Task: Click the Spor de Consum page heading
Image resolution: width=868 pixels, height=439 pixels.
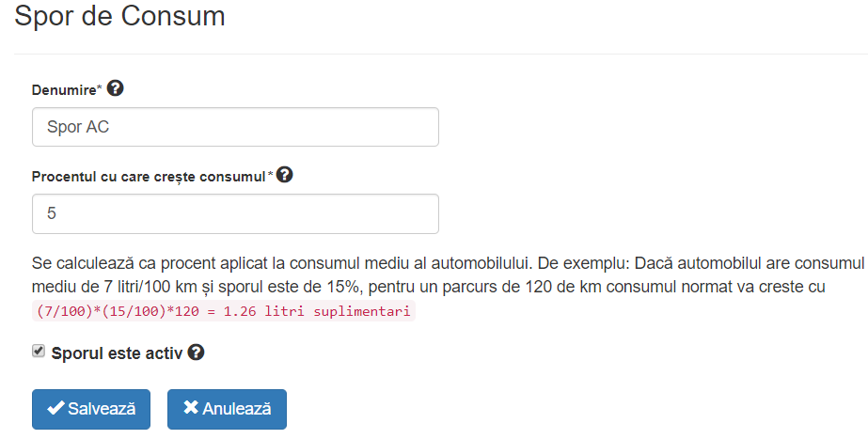Action: coord(119,15)
